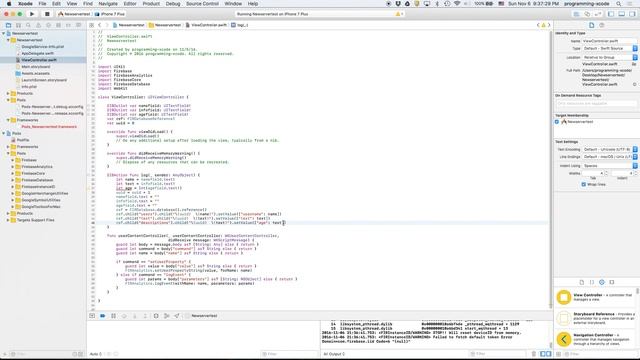Screen dimensions: 640x360
Task: Select the Object library icon
Action: pyautogui.click(x=602, y=282)
